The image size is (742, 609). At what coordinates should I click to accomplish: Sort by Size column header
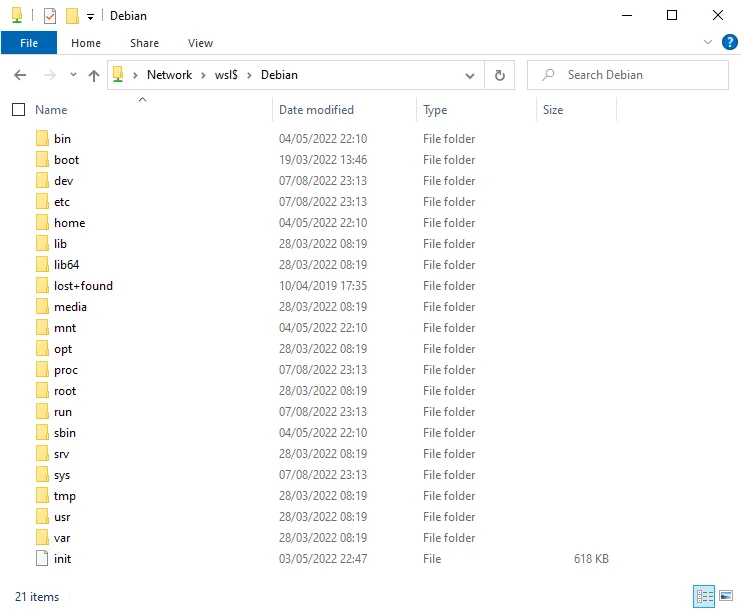click(x=553, y=110)
